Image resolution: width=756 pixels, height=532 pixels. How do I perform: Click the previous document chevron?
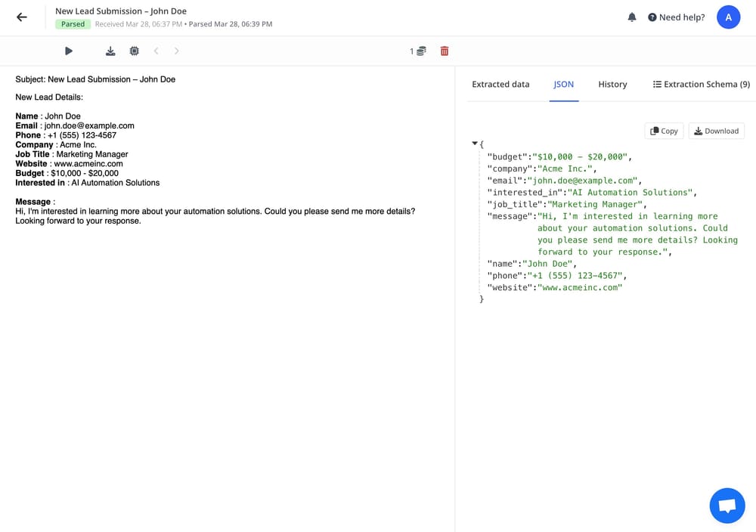(x=156, y=51)
